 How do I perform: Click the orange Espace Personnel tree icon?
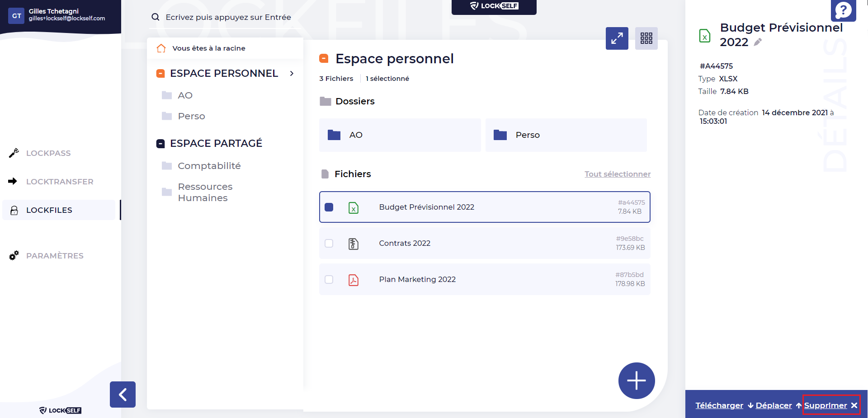point(160,74)
